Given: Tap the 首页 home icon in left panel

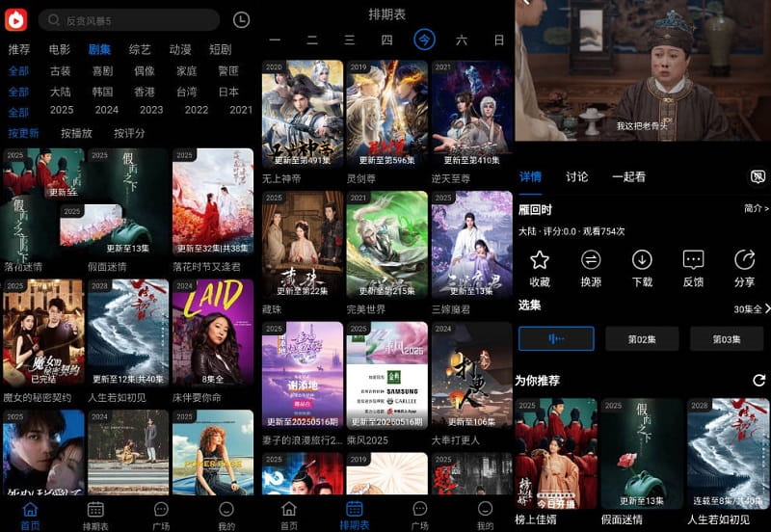Looking at the screenshot, I should [30, 510].
